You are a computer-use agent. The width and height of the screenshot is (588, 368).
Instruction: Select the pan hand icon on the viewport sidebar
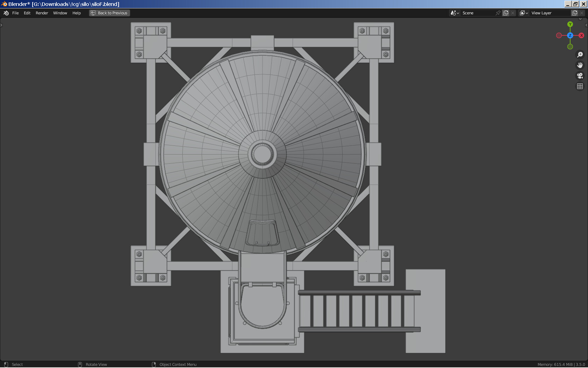[x=580, y=65]
